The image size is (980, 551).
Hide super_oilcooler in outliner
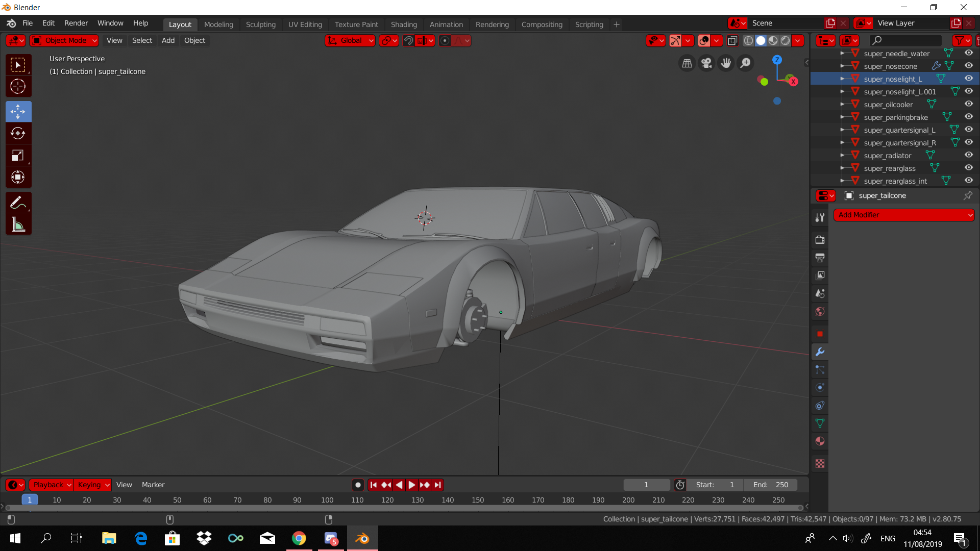pos(968,104)
